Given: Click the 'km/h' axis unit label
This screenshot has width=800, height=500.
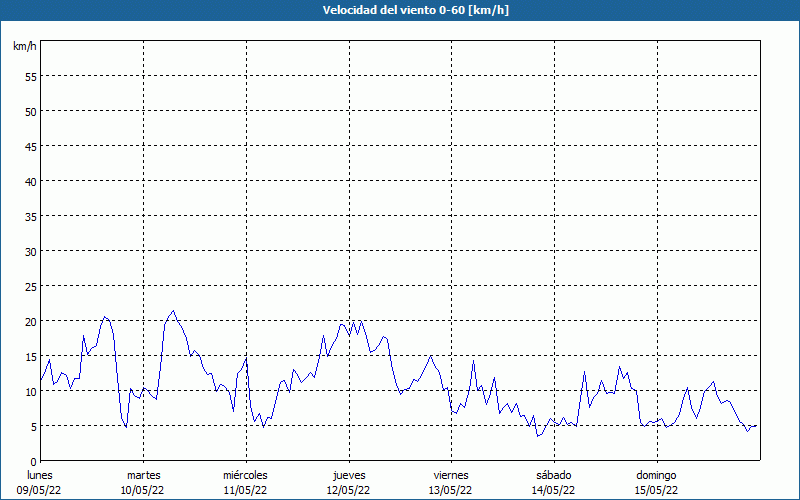Looking at the screenshot, I should pyautogui.click(x=24, y=46).
